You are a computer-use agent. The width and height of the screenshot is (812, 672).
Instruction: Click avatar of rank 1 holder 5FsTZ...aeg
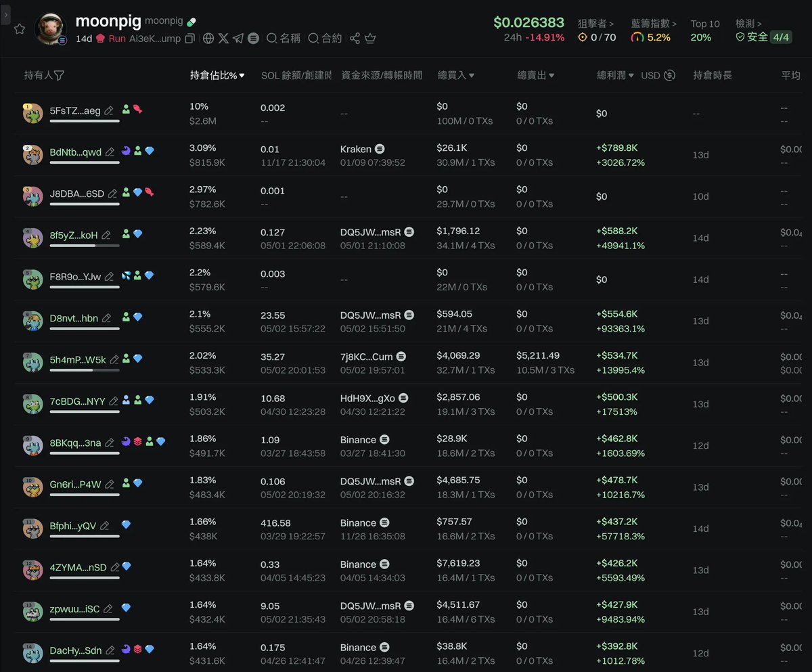coord(32,113)
